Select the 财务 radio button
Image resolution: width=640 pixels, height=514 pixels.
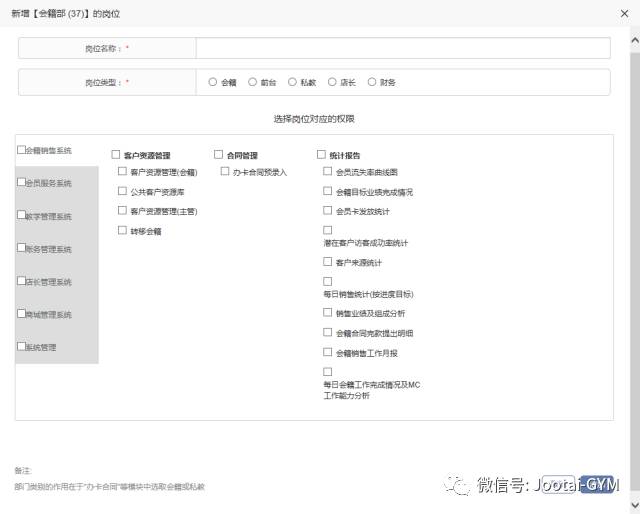[371, 82]
